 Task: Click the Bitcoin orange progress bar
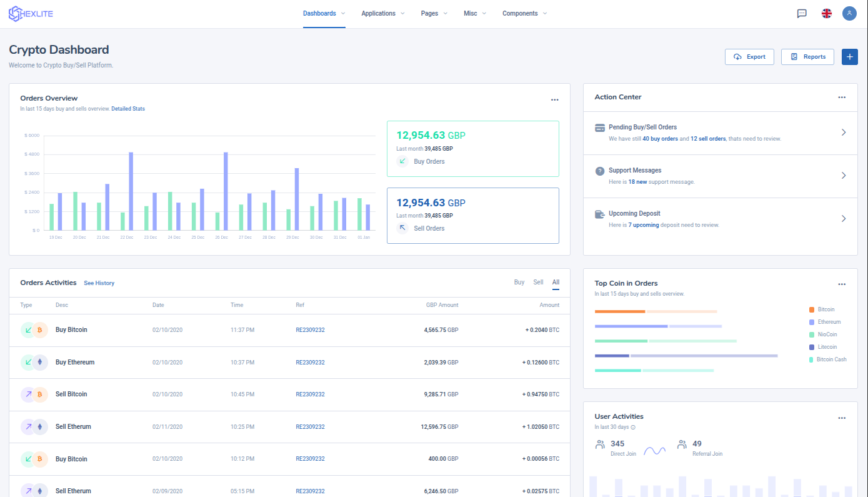pyautogui.click(x=619, y=311)
